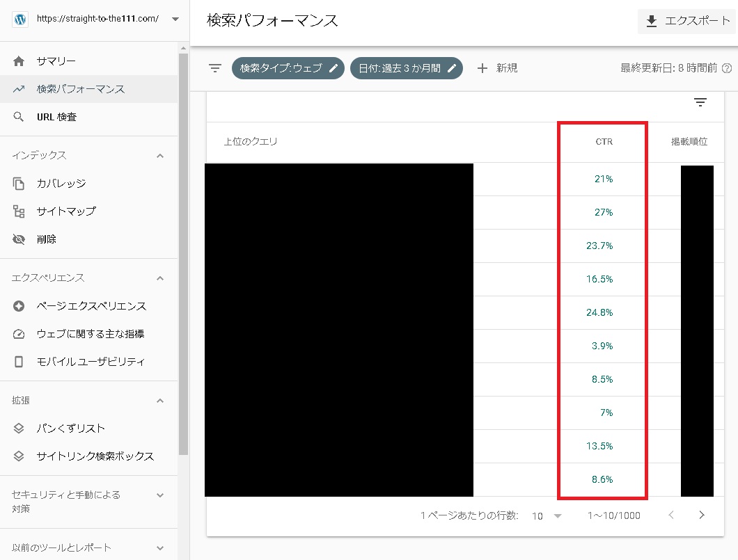Go to next page of query results
This screenshot has height=560, width=738.
702,515
